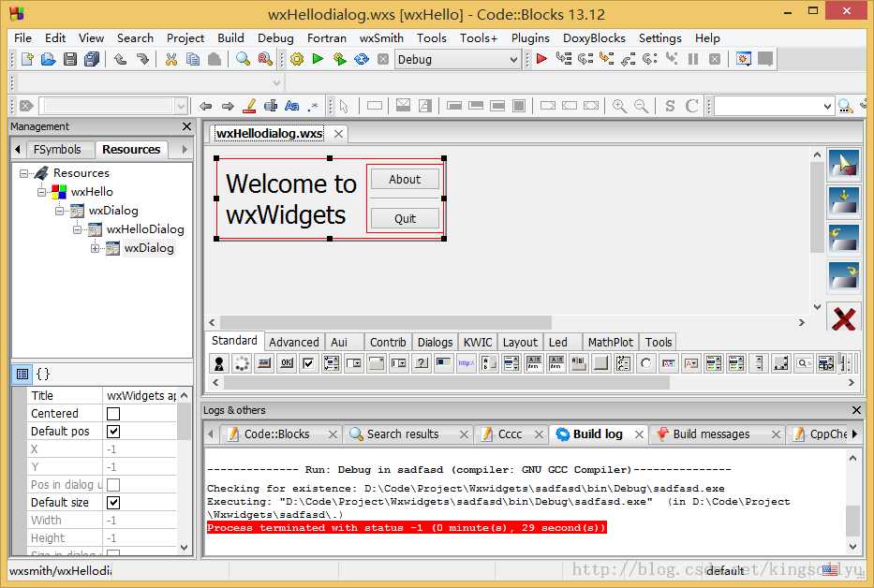Click the wxCheckBox palette icon
The width and height of the screenshot is (874, 588).
(x=308, y=363)
